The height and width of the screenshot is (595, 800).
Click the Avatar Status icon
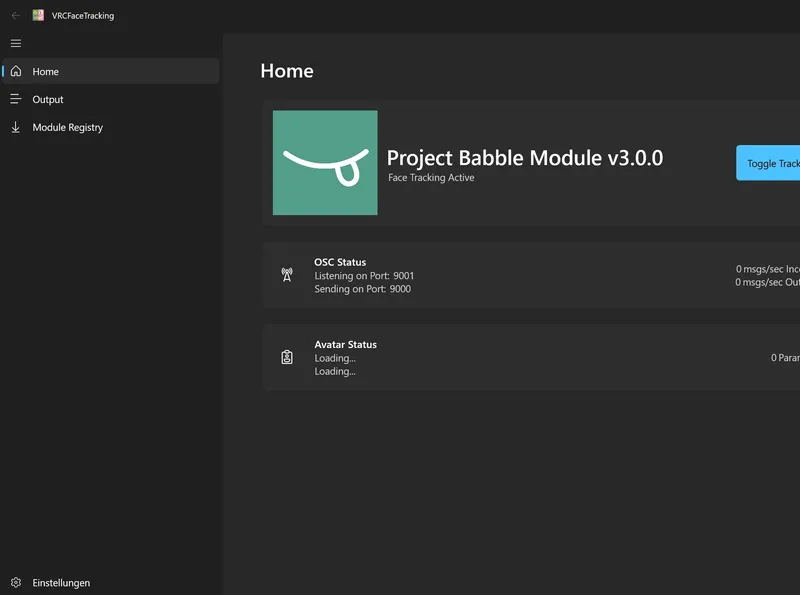click(x=287, y=357)
